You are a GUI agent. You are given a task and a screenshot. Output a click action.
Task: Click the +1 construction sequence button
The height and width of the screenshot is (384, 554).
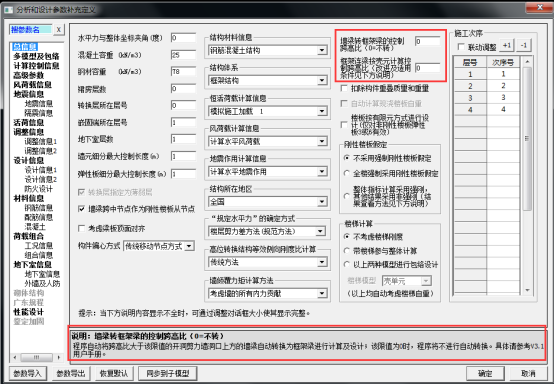click(506, 46)
